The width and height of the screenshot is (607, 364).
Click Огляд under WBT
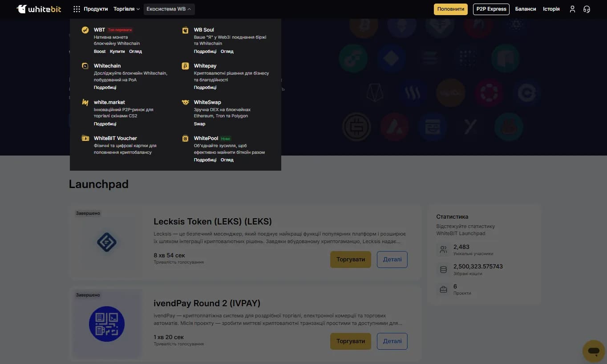coord(136,52)
